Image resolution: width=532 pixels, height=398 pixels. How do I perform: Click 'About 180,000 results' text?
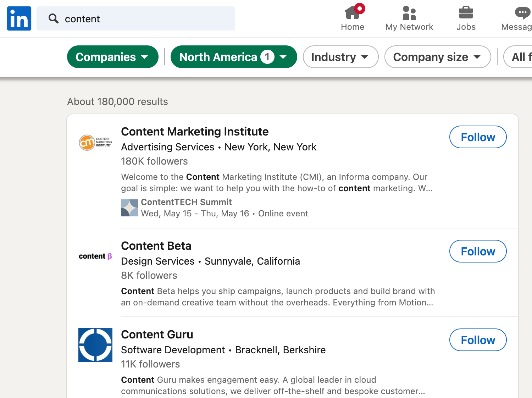pos(117,102)
